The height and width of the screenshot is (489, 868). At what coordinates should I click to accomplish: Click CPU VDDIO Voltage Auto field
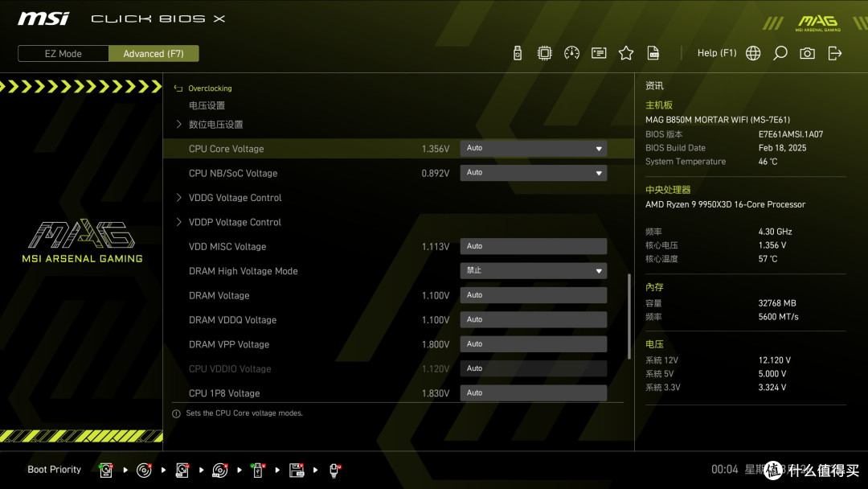pos(533,368)
